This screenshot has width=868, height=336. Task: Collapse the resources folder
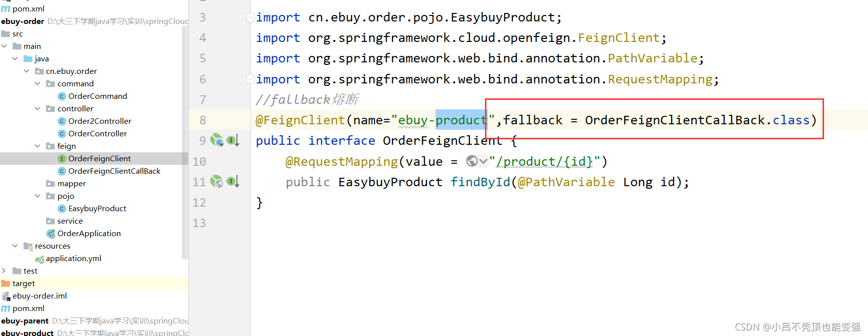(15, 246)
